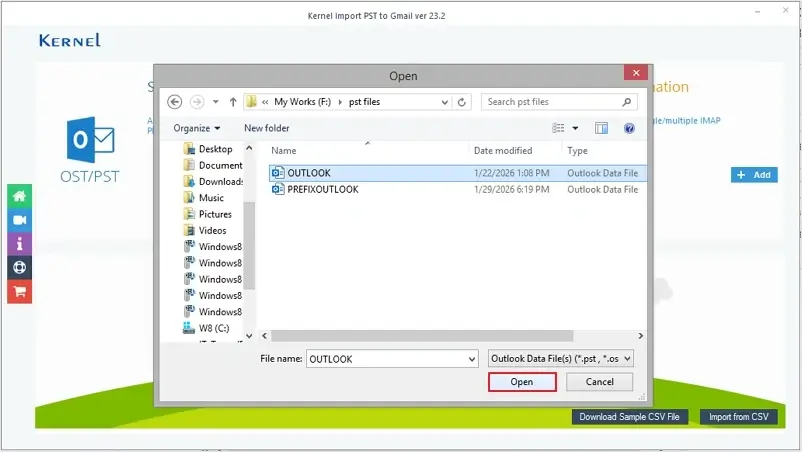Click the Kernel logo in main window

tap(70, 40)
